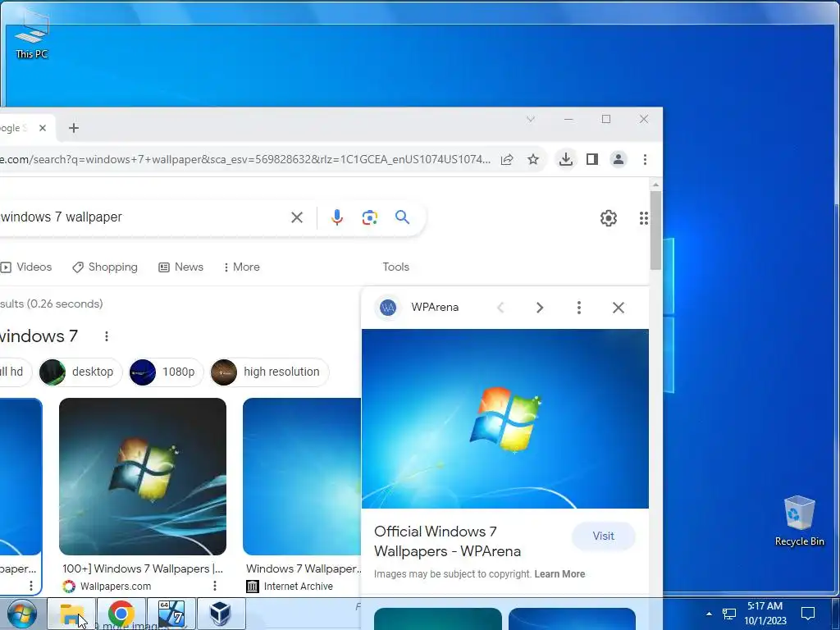This screenshot has width=840, height=630.
Task: Open the search Tools options
Action: (x=396, y=267)
